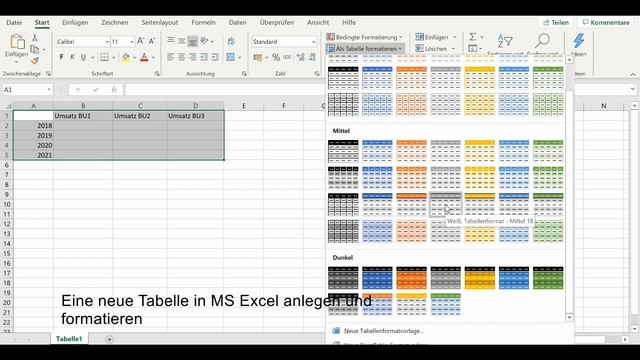Toggle italic formatting K
Image resolution: width=640 pixels, height=360 pixels.
[x=72, y=57]
